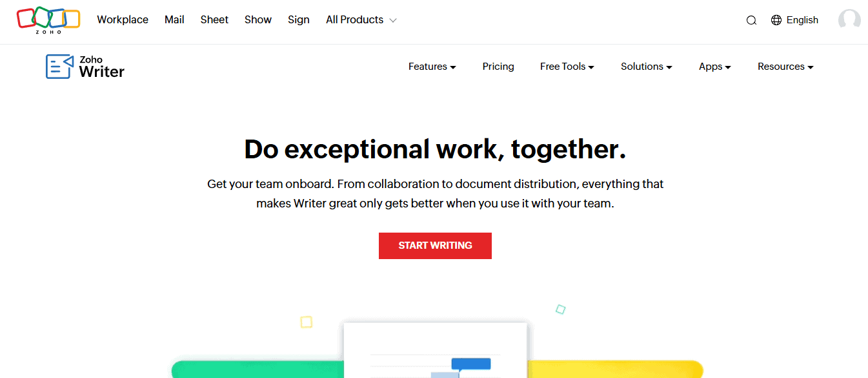This screenshot has width=868, height=378.
Task: Click the headline "Do exceptional work, together."
Action: (435, 149)
